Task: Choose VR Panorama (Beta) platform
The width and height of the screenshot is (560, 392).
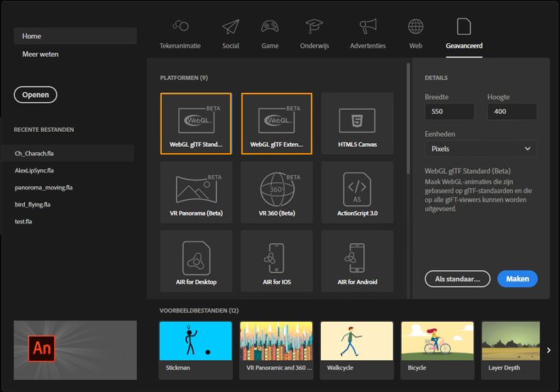Action: (x=196, y=192)
